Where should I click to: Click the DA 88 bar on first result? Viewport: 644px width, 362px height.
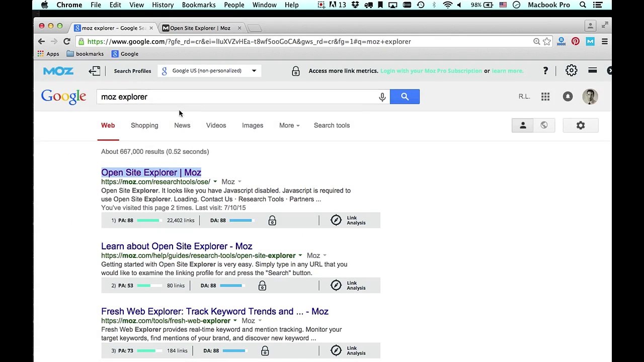point(241,220)
